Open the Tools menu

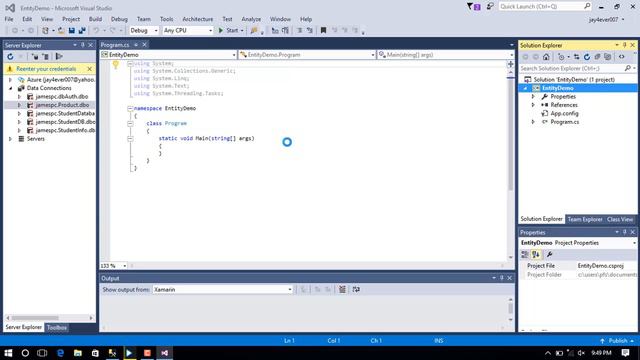[167, 19]
